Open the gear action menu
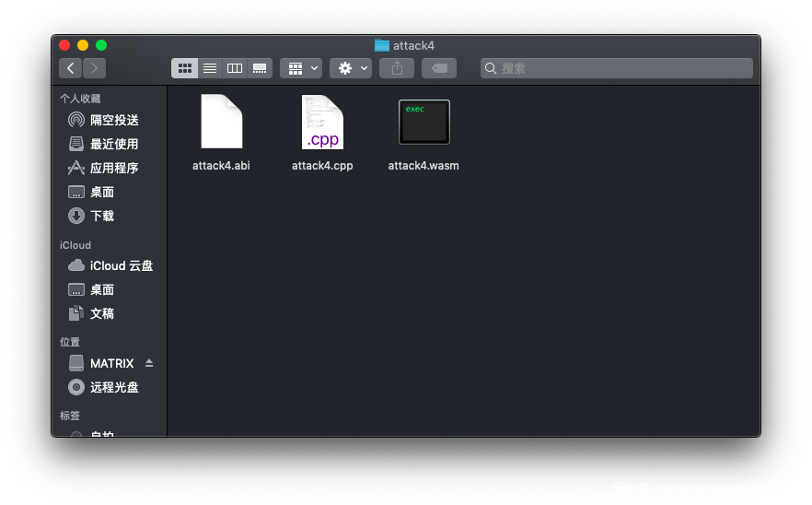812x505 pixels. [x=351, y=68]
